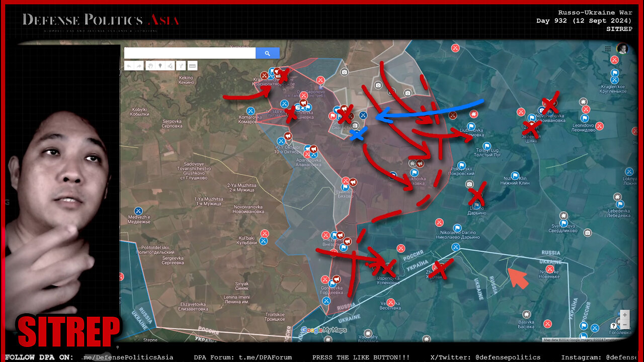Open the blue flag marker at Pokrovskii
Image resolution: width=644 pixels, height=362 pixels.
pyautogui.click(x=461, y=165)
